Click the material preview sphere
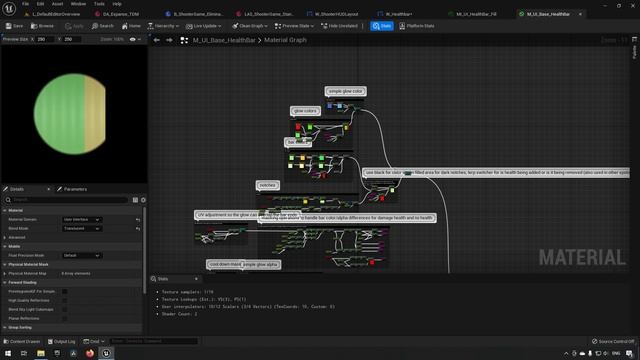 click(x=70, y=114)
